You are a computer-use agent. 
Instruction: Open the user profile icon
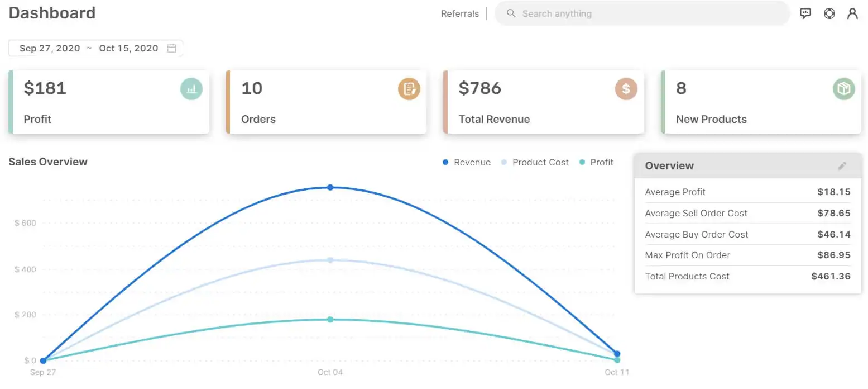[852, 13]
